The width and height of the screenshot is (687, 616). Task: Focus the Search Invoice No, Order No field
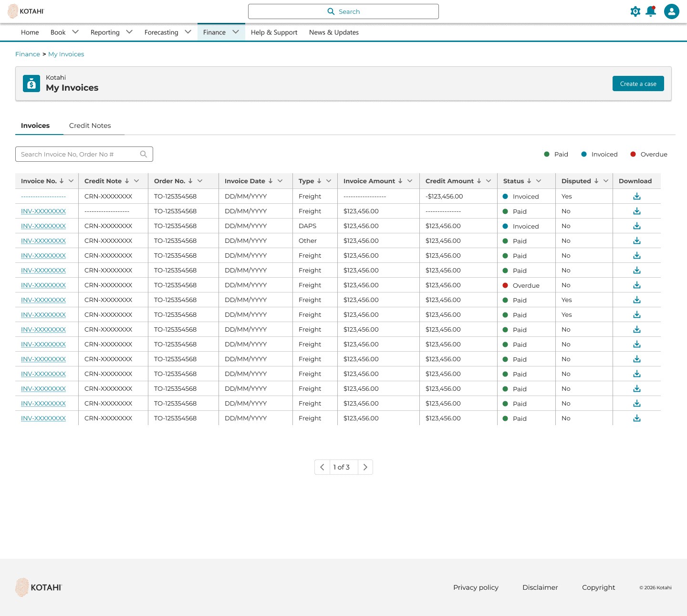pos(84,154)
